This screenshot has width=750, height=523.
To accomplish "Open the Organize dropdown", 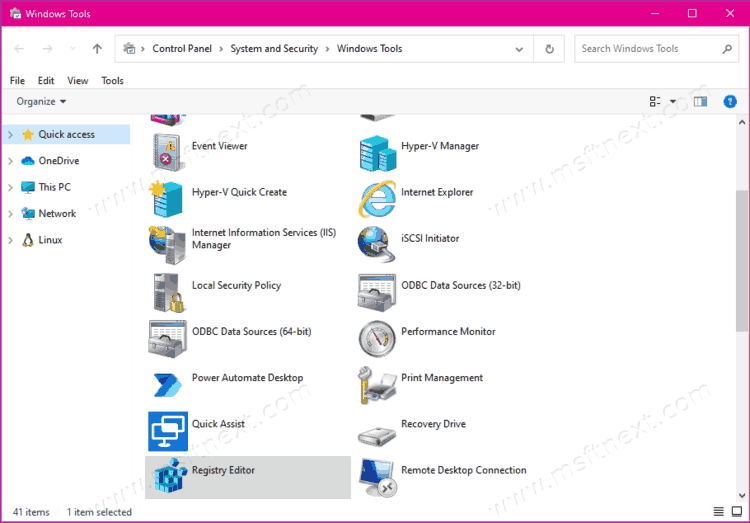I will pyautogui.click(x=41, y=101).
